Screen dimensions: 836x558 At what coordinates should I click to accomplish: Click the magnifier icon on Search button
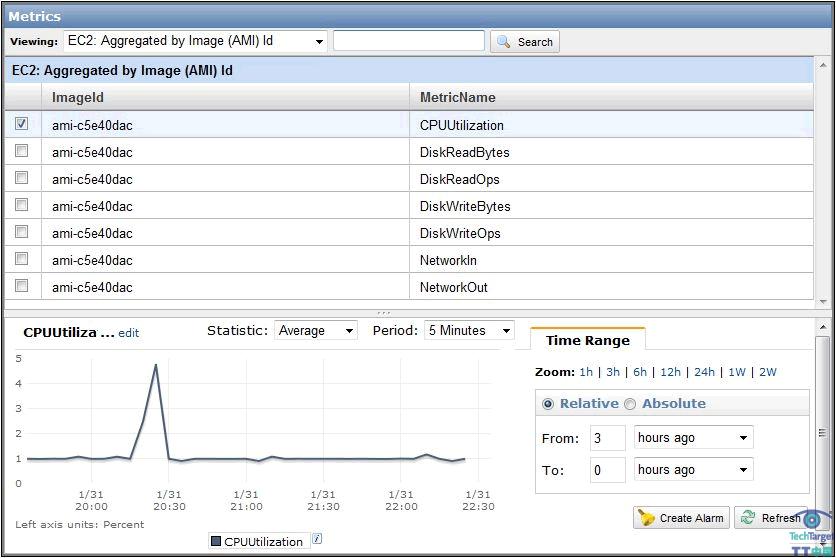(503, 42)
